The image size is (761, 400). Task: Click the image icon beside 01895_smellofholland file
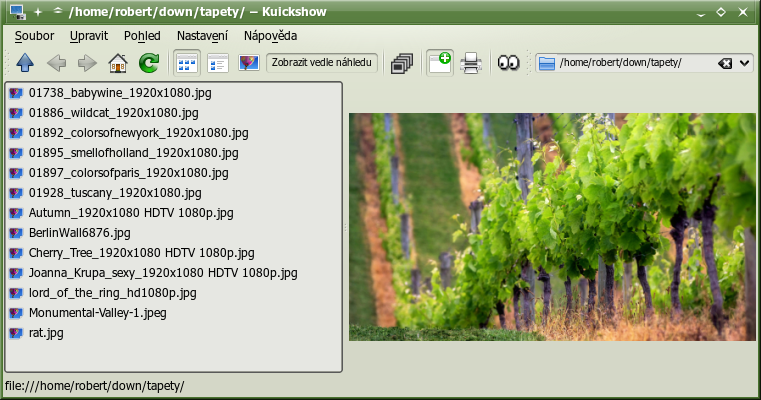16,153
